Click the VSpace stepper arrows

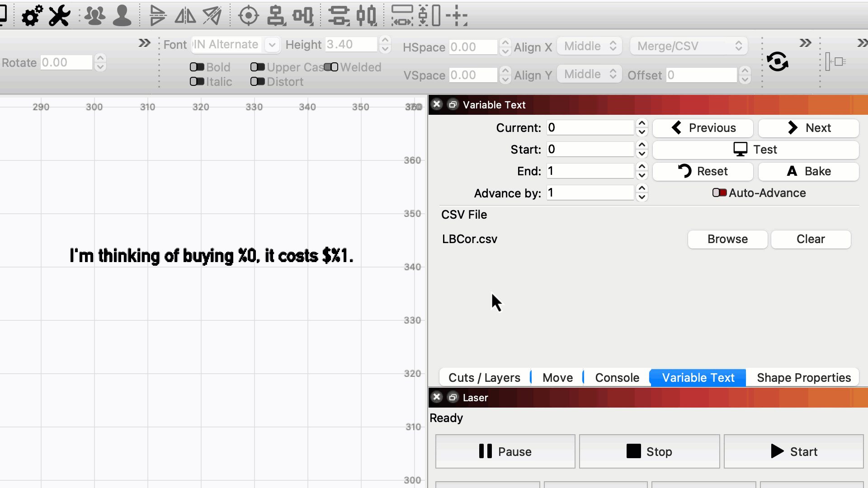505,75
